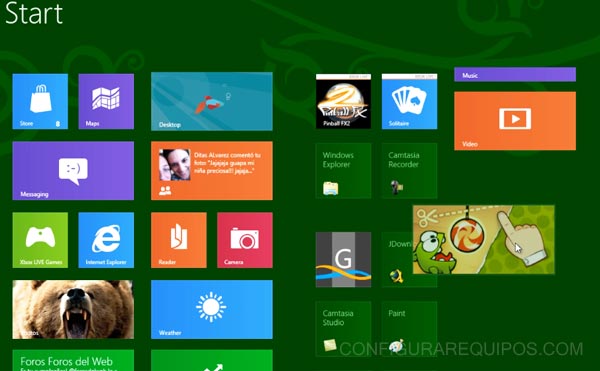This screenshot has height=371, width=600.
Task: Open the Maps tile
Action: coord(106,101)
